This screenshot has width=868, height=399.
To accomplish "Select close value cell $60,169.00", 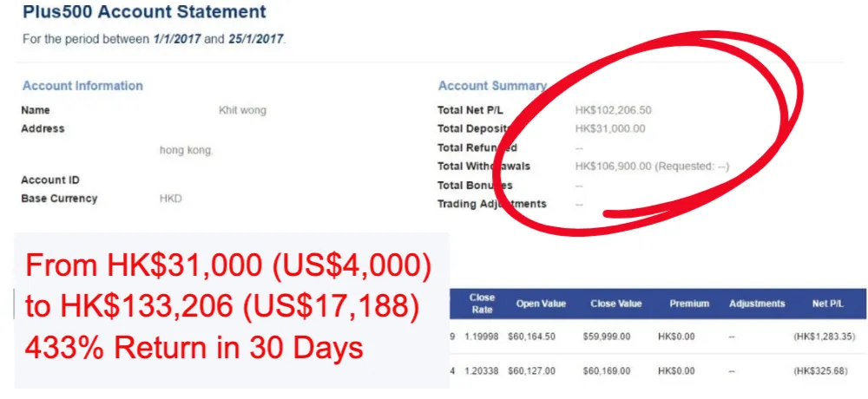I will click(x=606, y=370).
